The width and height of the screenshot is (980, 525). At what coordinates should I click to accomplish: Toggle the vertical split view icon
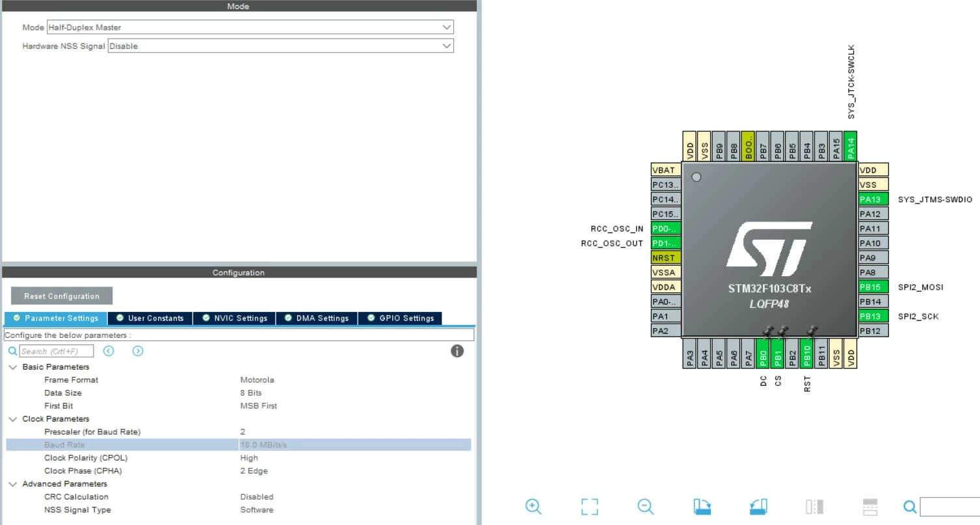point(814,507)
